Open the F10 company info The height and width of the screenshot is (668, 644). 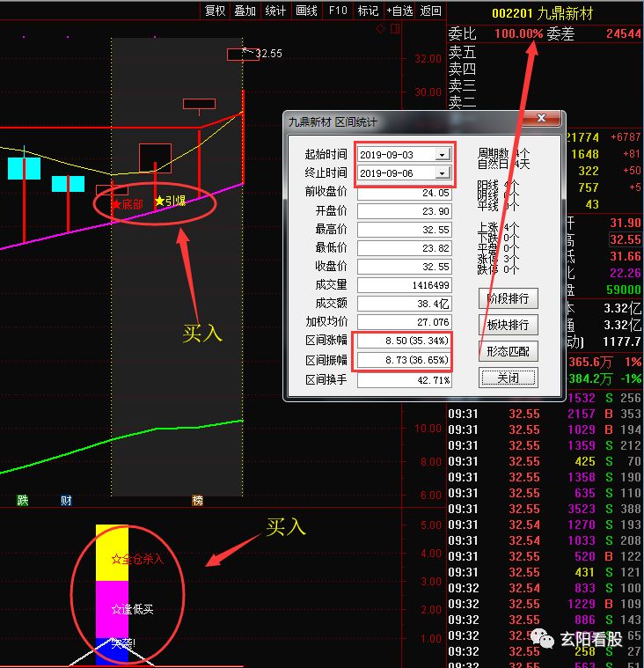[x=338, y=11]
